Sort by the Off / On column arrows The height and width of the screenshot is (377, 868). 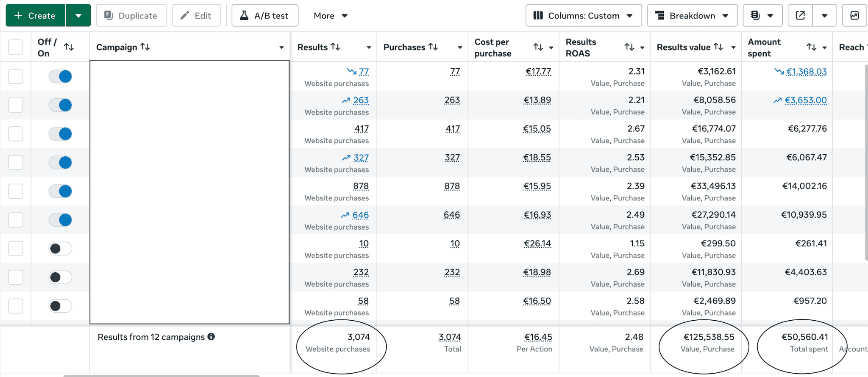pos(69,47)
